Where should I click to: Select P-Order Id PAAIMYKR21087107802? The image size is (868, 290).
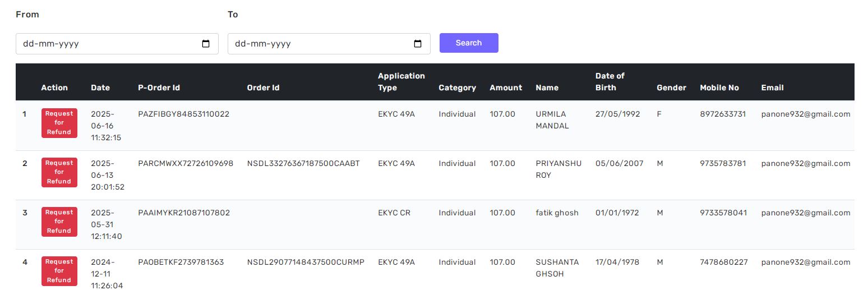pyautogui.click(x=183, y=213)
